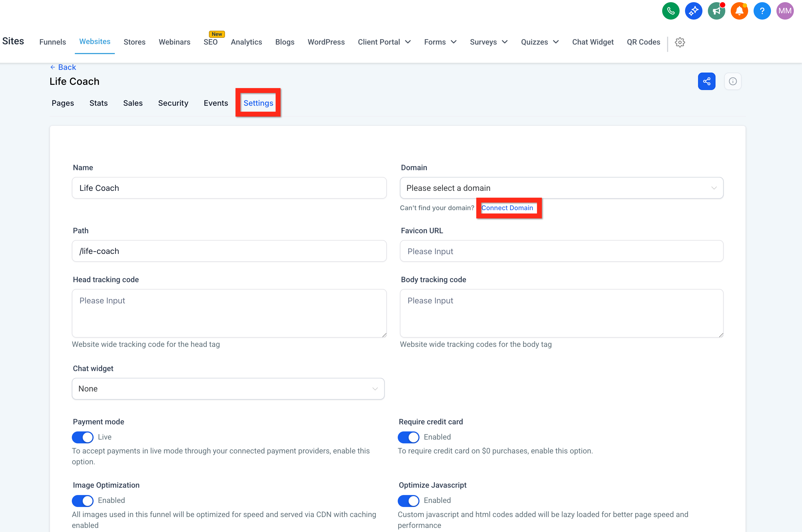The height and width of the screenshot is (532, 802).
Task: Open the Analytics section
Action: 246,42
